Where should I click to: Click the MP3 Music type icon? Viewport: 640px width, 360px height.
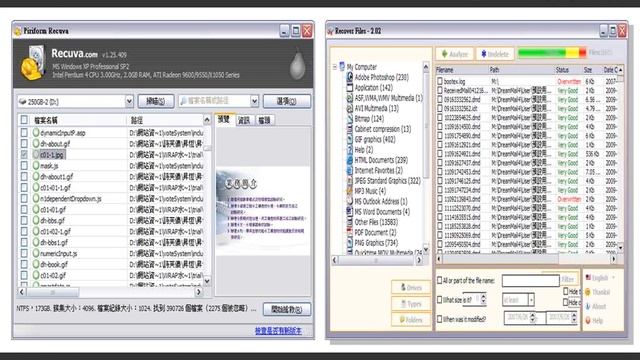click(x=349, y=191)
